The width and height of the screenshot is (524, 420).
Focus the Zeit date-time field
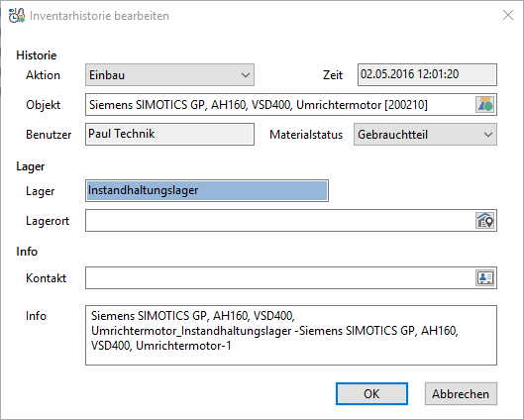427,74
